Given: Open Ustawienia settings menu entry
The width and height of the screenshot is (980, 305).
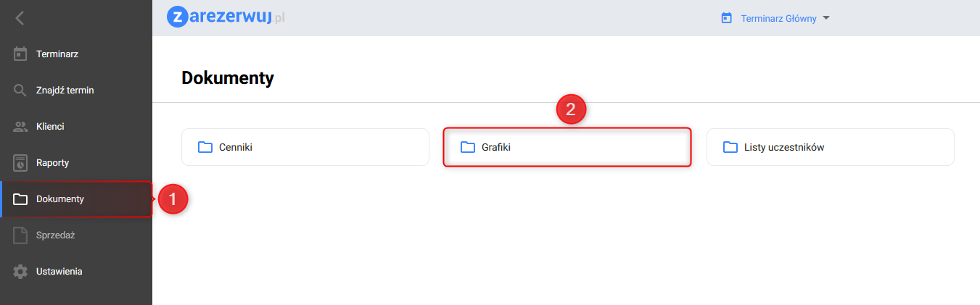Looking at the screenshot, I should pyautogui.click(x=59, y=272).
